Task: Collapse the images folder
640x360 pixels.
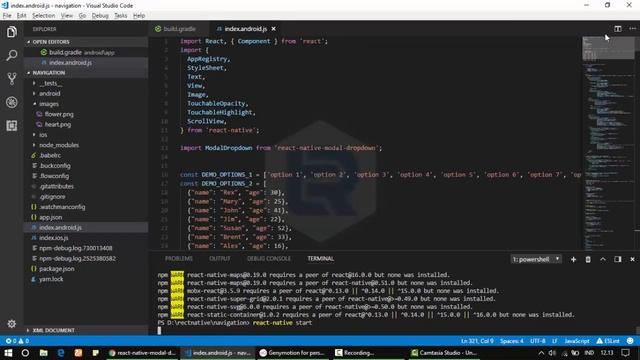Action: coord(49,104)
